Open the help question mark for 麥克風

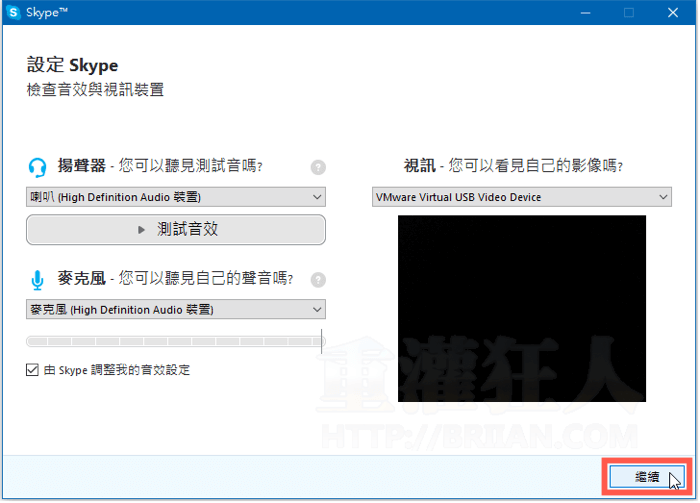click(x=318, y=280)
